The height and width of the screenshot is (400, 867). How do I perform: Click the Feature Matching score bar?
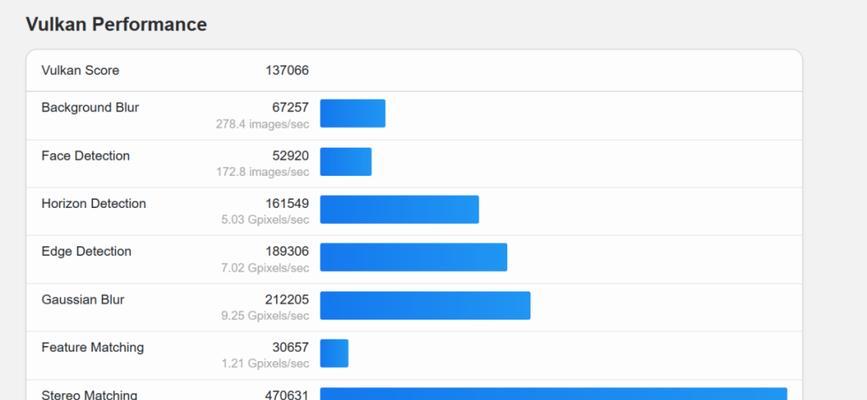[334, 353]
